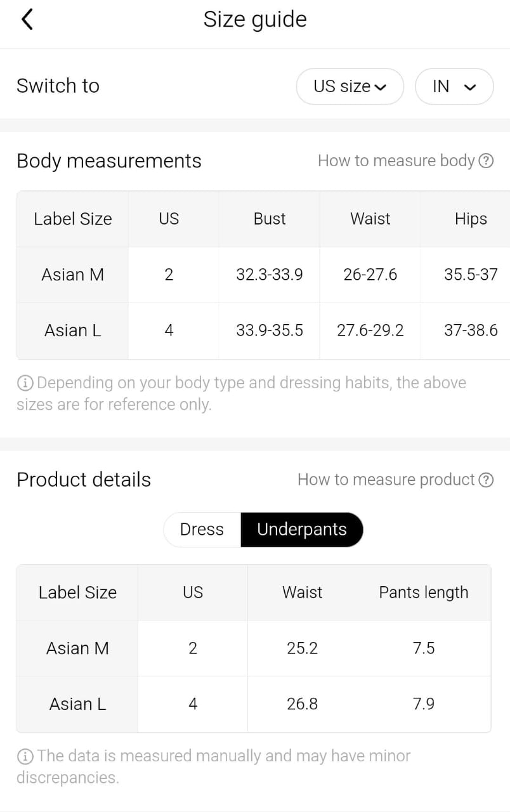Click question mark icon beside "How to measure product"
The image size is (510, 812).
(x=486, y=480)
